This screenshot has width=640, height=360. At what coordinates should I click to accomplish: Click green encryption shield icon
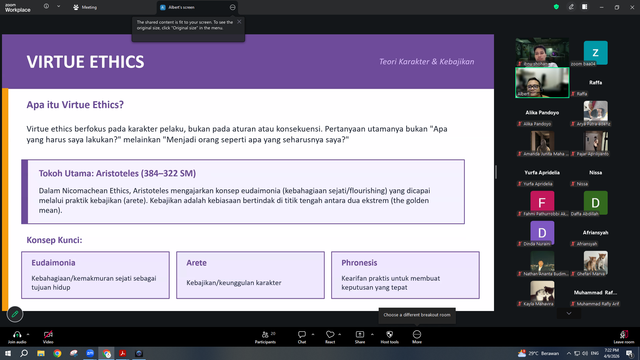pos(556,7)
